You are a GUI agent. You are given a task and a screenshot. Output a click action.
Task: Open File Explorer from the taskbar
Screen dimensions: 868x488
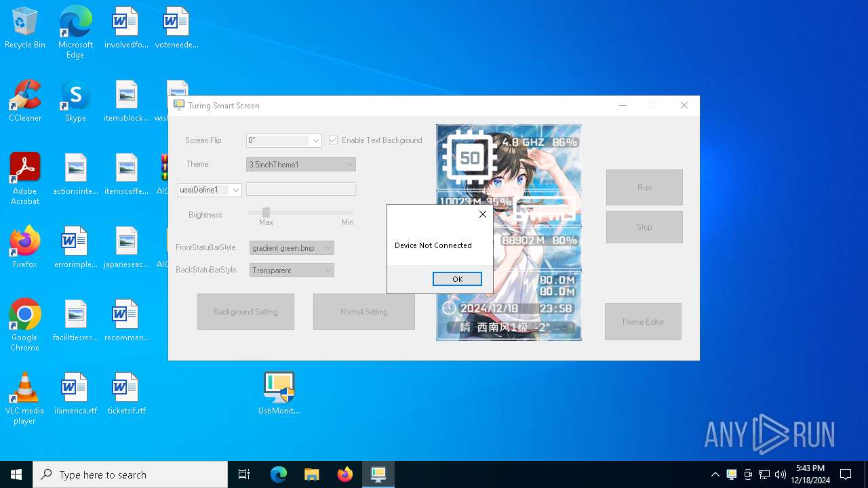click(311, 474)
